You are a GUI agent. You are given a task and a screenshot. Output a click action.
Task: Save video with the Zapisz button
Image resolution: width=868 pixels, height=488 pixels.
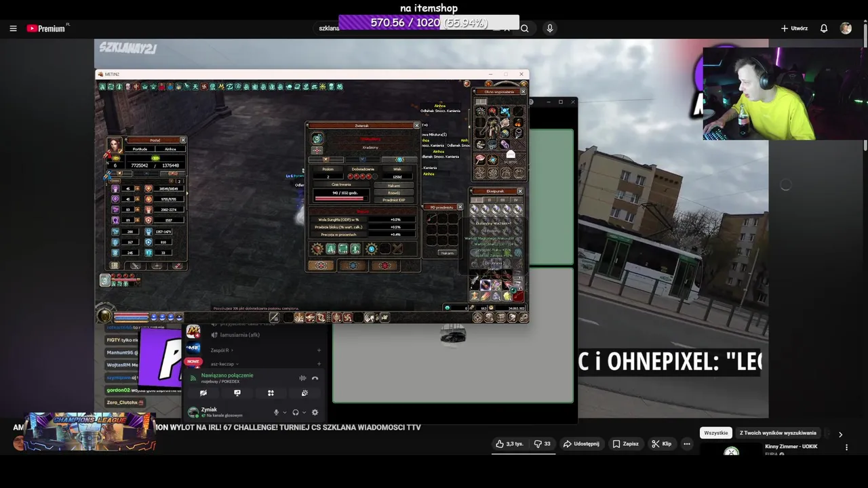coord(625,444)
